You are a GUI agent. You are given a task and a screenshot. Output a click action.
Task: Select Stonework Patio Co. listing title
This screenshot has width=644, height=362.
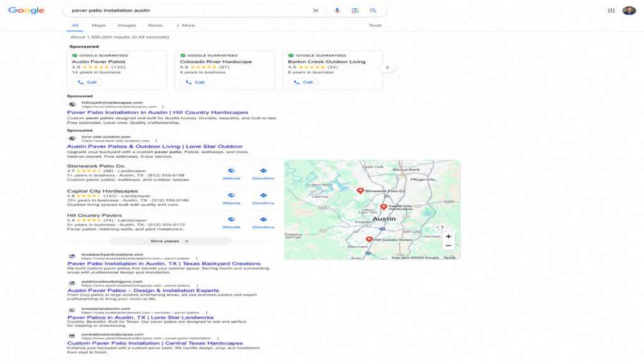[96, 166]
